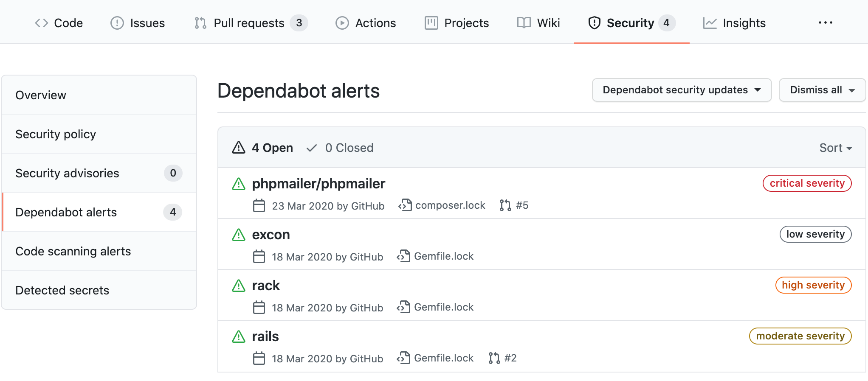This screenshot has height=381, width=868.
Task: Click the Pull requests count badge 3
Action: (x=299, y=23)
